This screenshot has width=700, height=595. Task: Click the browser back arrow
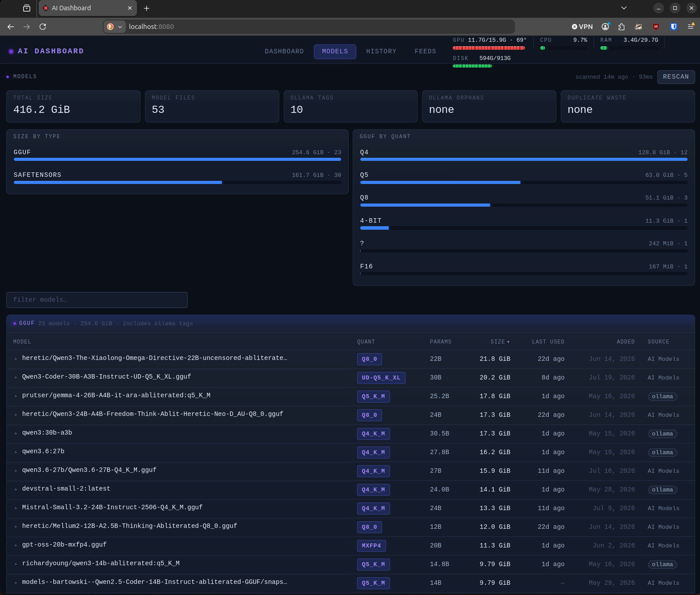click(11, 27)
